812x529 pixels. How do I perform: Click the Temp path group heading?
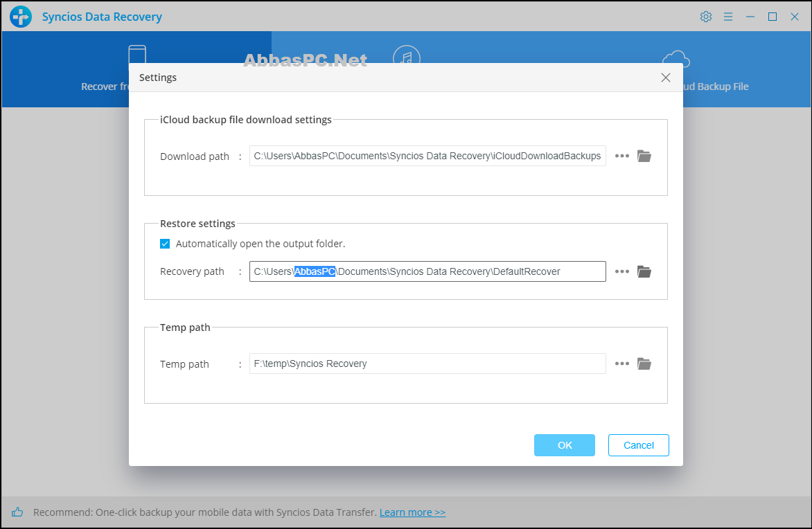(x=185, y=327)
